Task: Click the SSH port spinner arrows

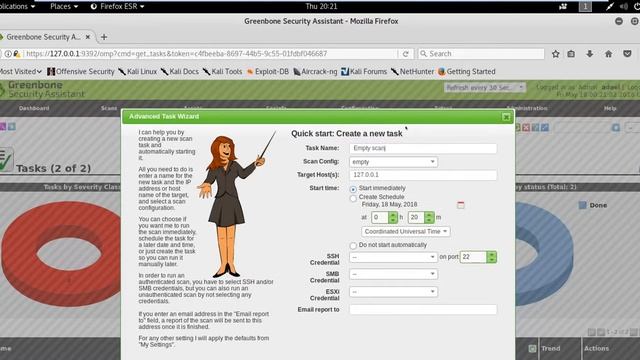Action: coord(491,257)
